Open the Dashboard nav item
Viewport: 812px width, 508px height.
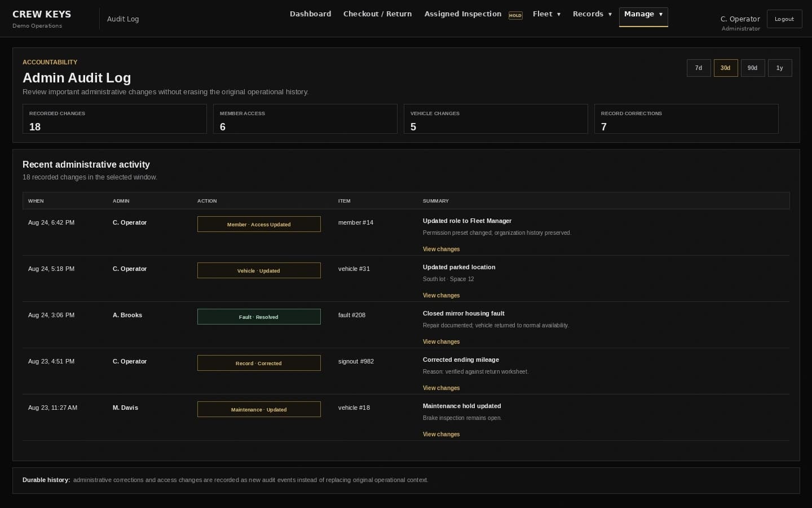click(x=310, y=14)
